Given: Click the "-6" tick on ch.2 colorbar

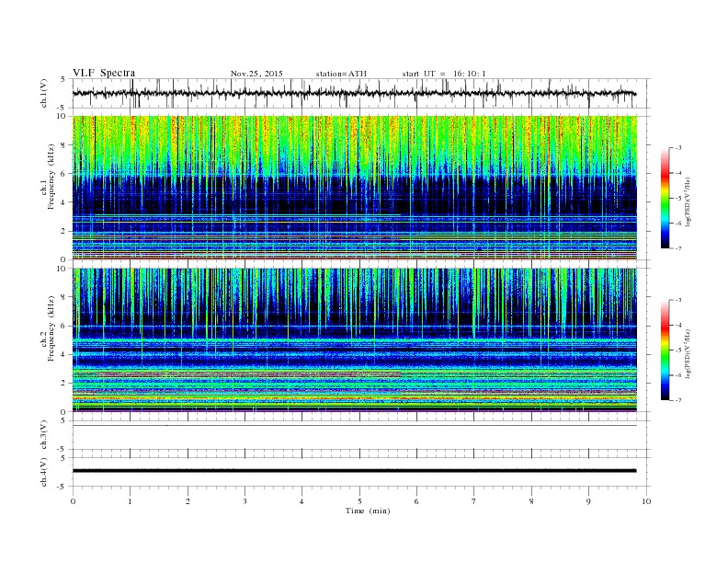Looking at the screenshot, I should (x=678, y=374).
